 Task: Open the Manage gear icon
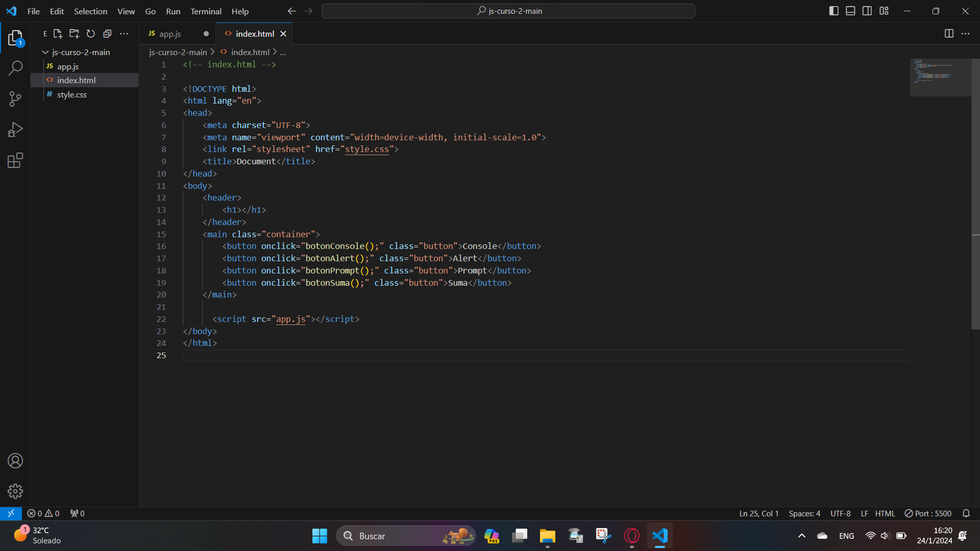pos(15,491)
